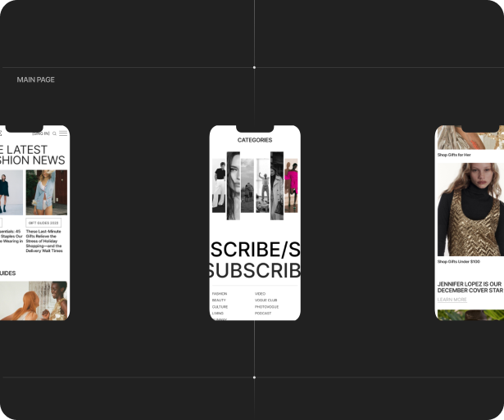Click the two laughing women image
The image size is (504, 420).
(x=34, y=300)
